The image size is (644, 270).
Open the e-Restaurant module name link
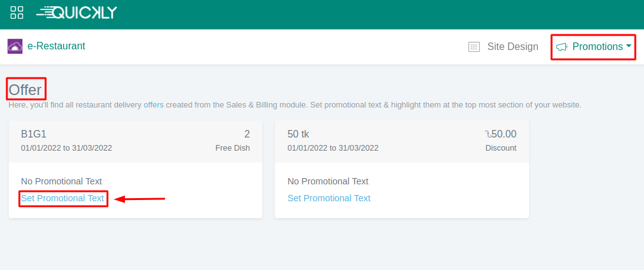pyautogui.click(x=56, y=46)
